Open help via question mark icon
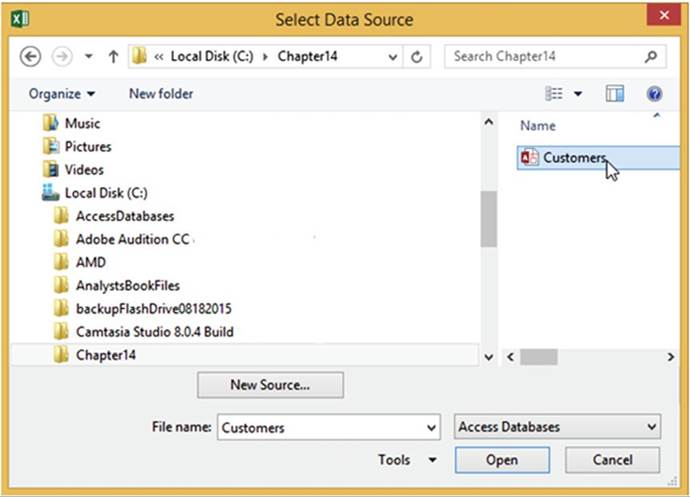Viewport: 690px width, 497px height. click(655, 94)
